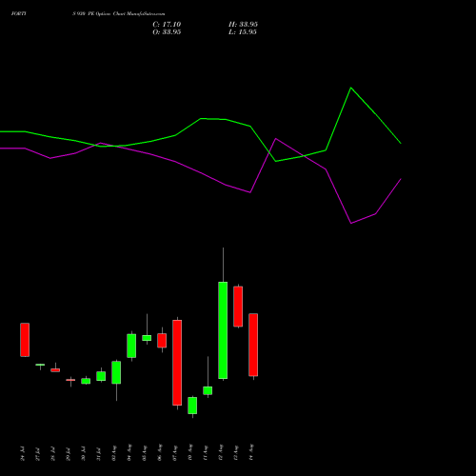Click the close value C: 17.10
This screenshot has height=476, width=476.
(x=167, y=25)
